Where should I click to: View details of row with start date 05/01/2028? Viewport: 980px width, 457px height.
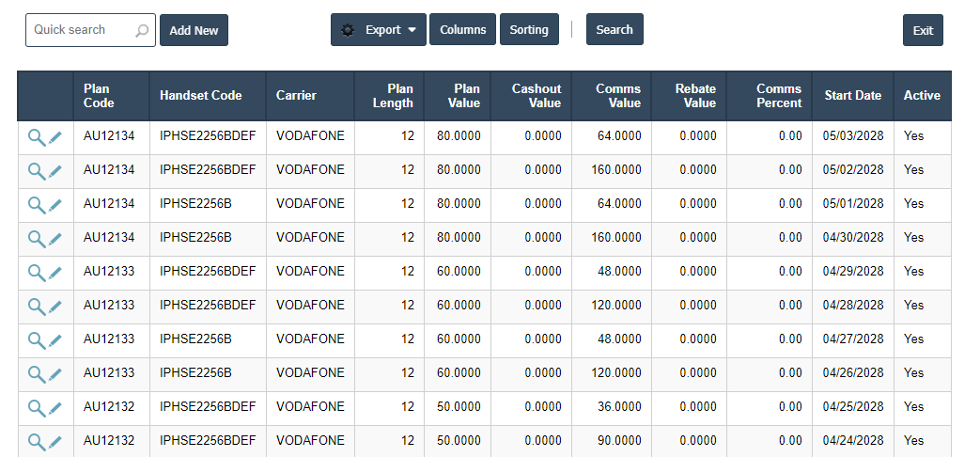[x=36, y=205]
